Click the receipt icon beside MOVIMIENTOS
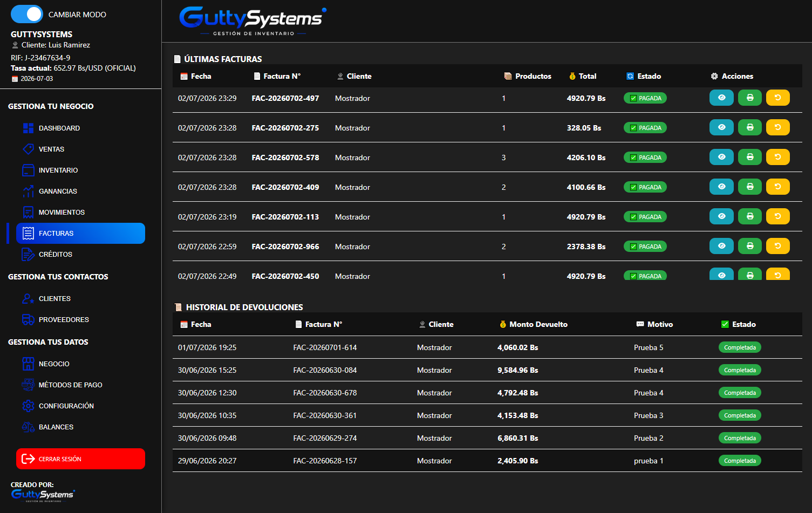The height and width of the screenshot is (513, 812). click(x=29, y=213)
